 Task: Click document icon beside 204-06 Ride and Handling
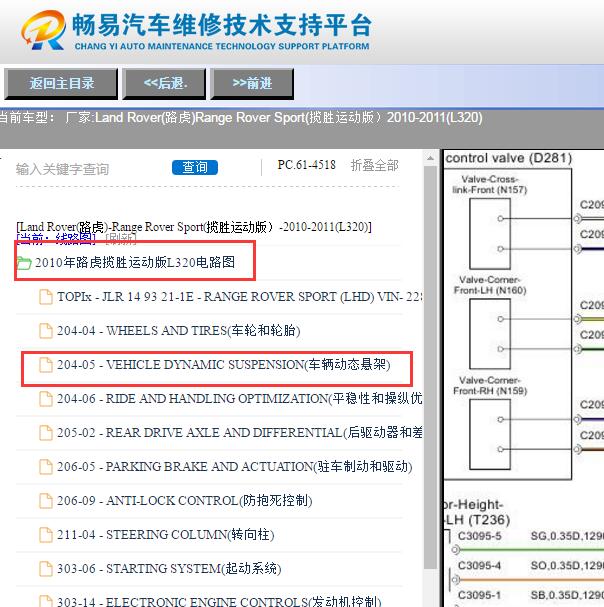point(46,399)
